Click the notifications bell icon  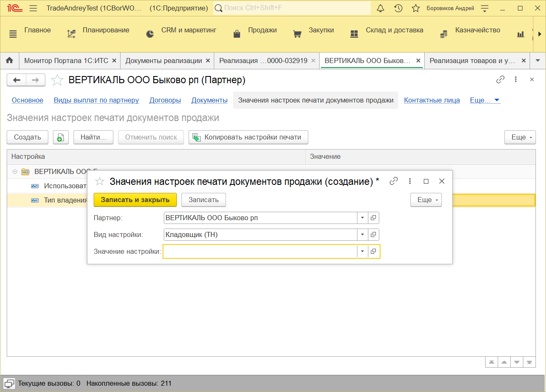[381, 8]
